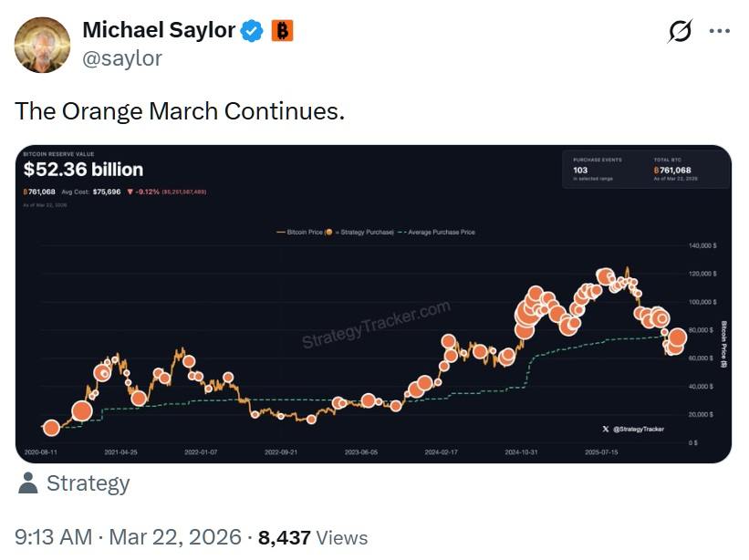Open the Bitcoin reserve chart image

374,301
